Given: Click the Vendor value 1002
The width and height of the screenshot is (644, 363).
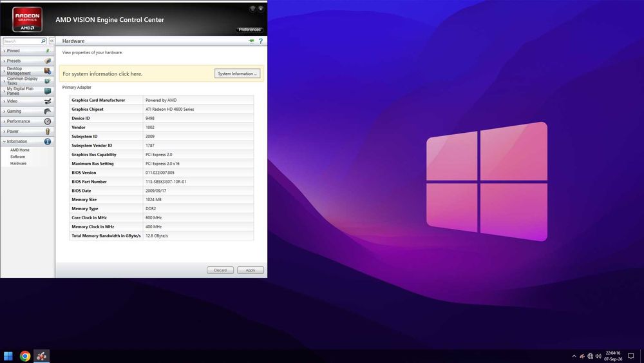Looking at the screenshot, I should pyautogui.click(x=150, y=128).
